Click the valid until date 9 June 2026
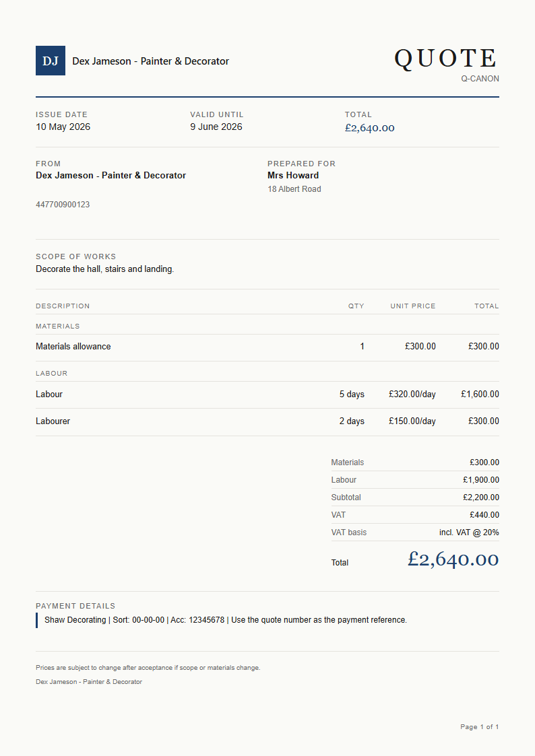The width and height of the screenshot is (535, 756). [216, 127]
